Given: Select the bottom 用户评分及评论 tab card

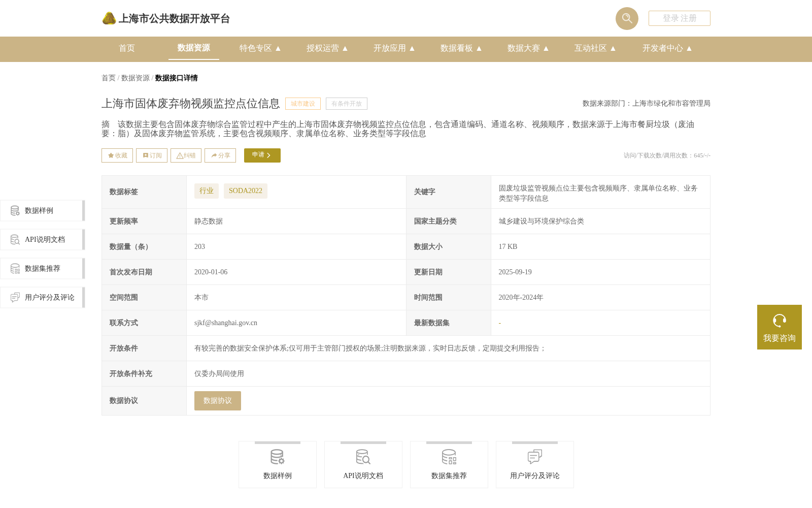Looking at the screenshot, I should coord(535,465).
